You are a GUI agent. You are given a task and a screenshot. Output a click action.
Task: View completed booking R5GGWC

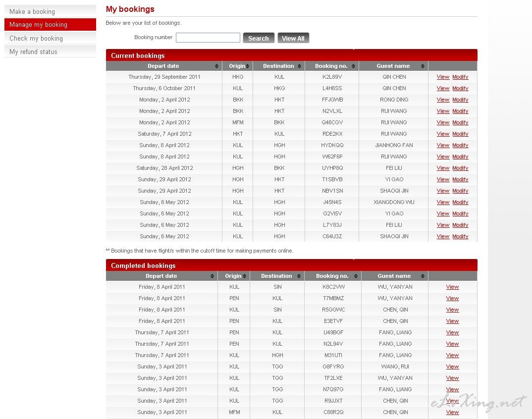coord(452,310)
